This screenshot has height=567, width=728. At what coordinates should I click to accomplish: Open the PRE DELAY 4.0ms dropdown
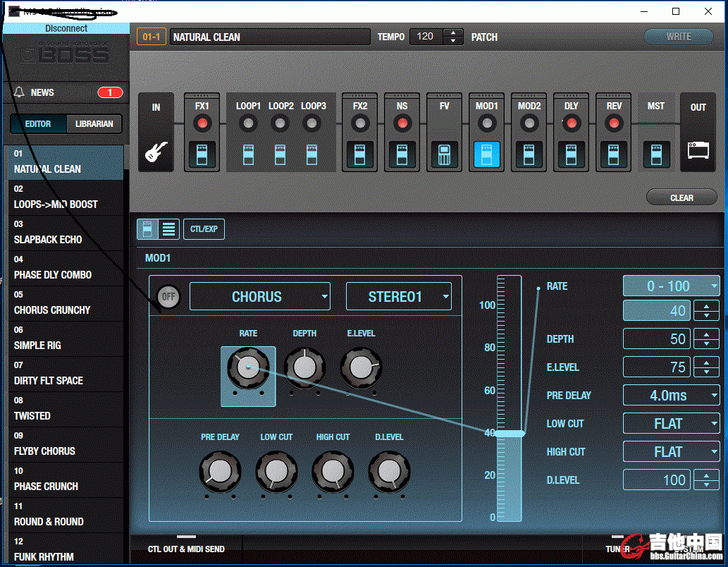pyautogui.click(x=672, y=396)
